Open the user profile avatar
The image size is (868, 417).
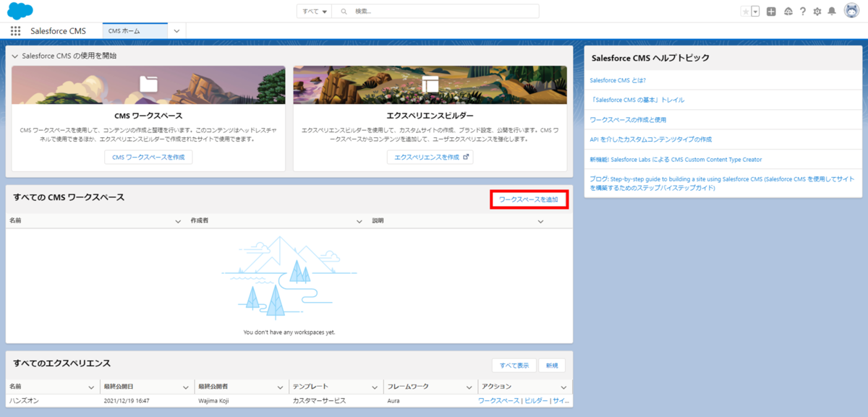(x=851, y=11)
